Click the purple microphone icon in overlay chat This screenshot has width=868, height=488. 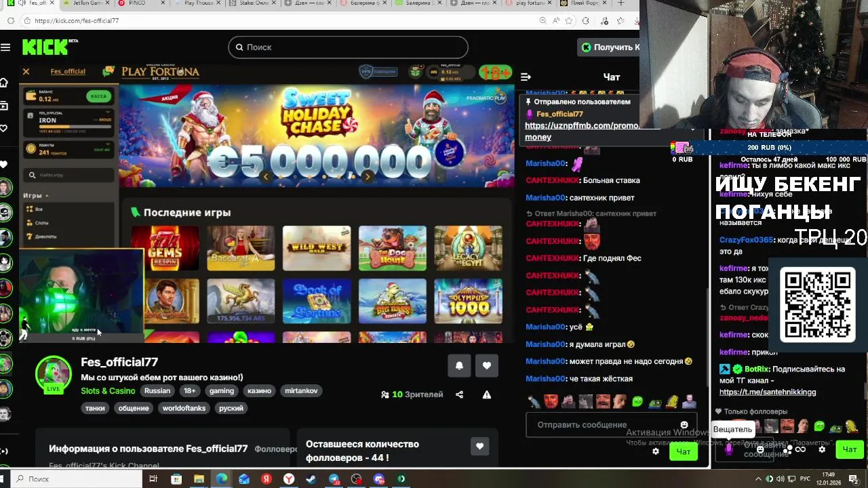pyautogui.click(x=729, y=449)
